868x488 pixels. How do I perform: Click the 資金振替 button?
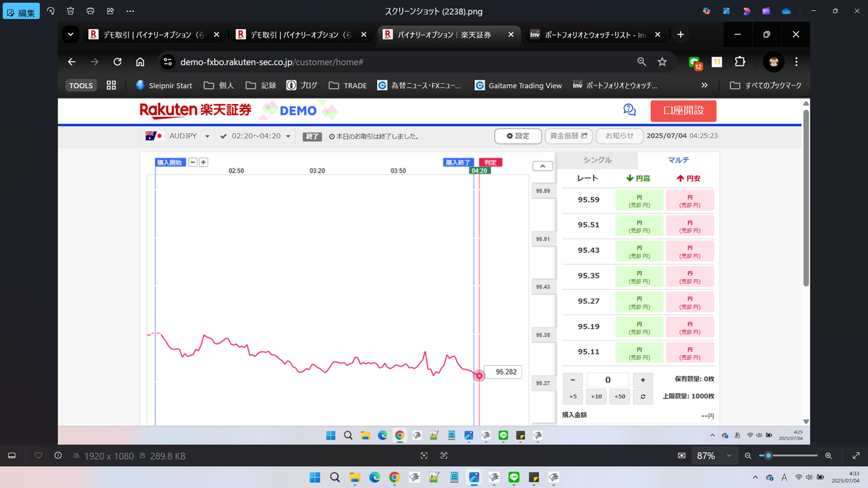(x=569, y=136)
